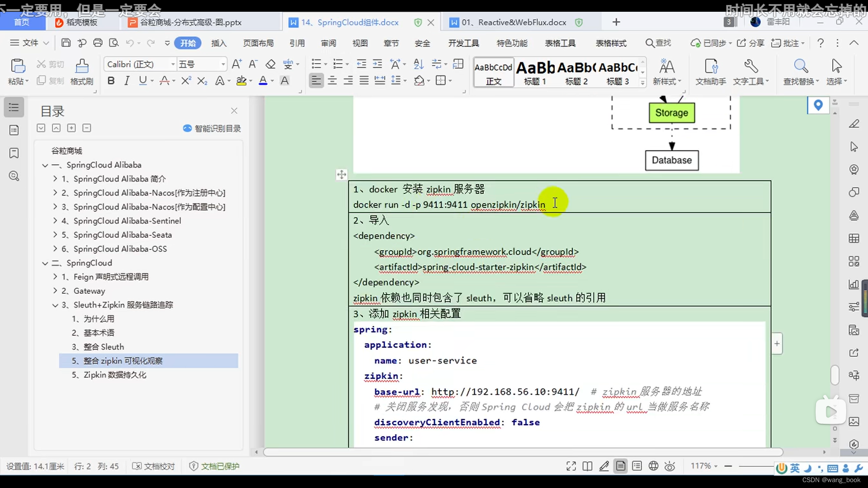Toggle Italic formatting

tap(127, 80)
